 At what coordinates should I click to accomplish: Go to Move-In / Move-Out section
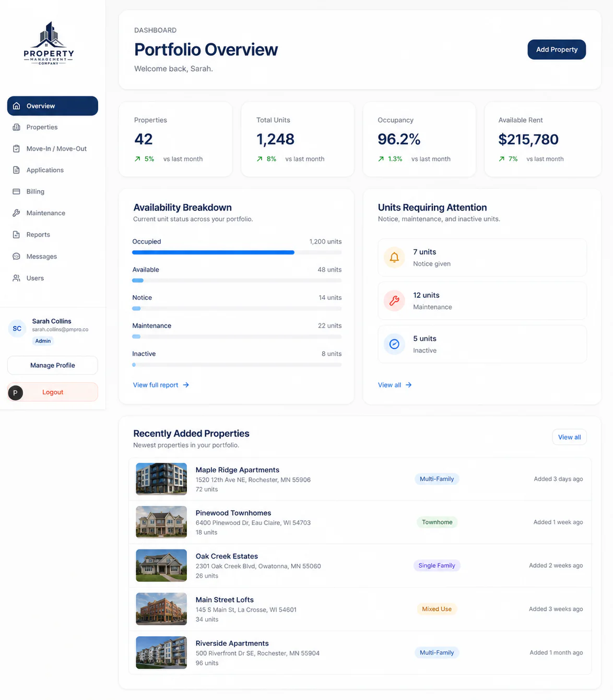53,149
